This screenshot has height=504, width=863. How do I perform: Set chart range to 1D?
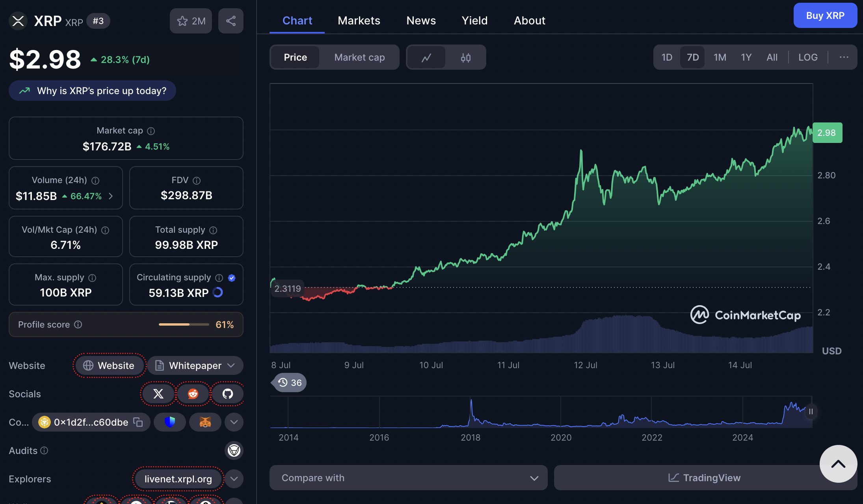coord(667,57)
